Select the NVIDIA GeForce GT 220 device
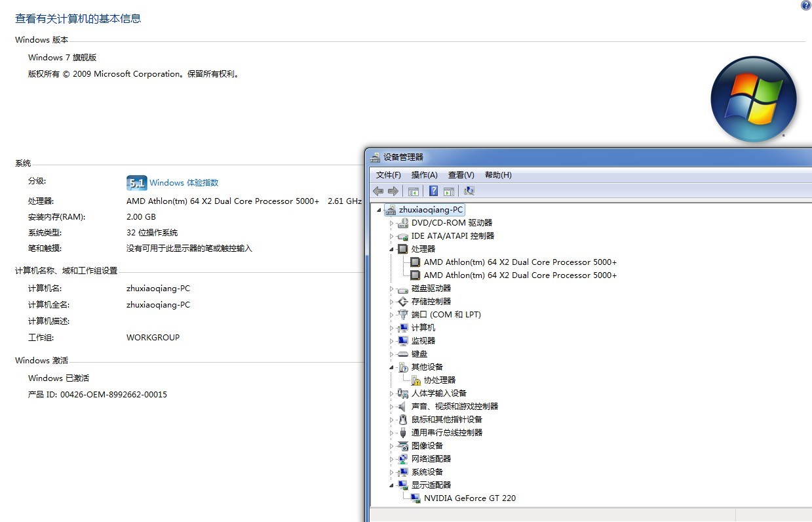Viewport: 812px width, 522px height. pos(469,498)
